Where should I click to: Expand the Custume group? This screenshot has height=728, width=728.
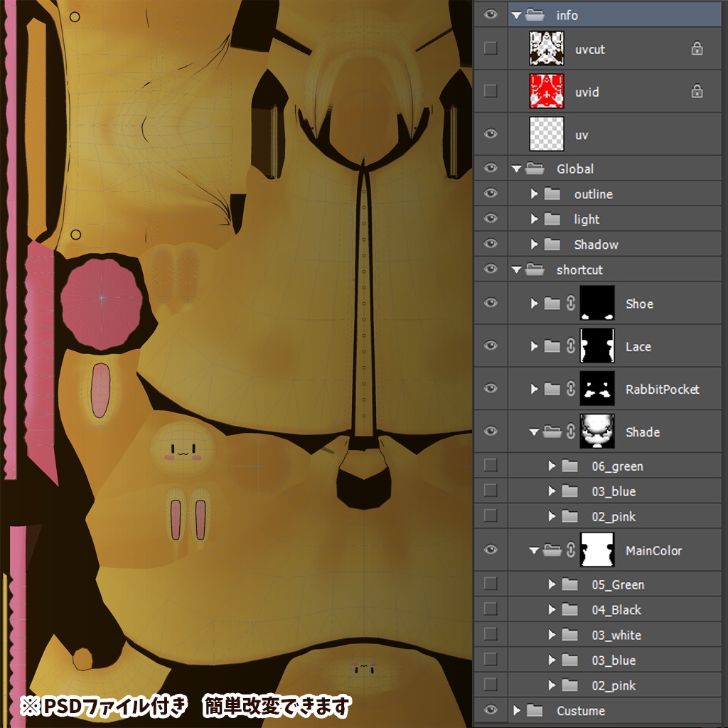(517, 710)
